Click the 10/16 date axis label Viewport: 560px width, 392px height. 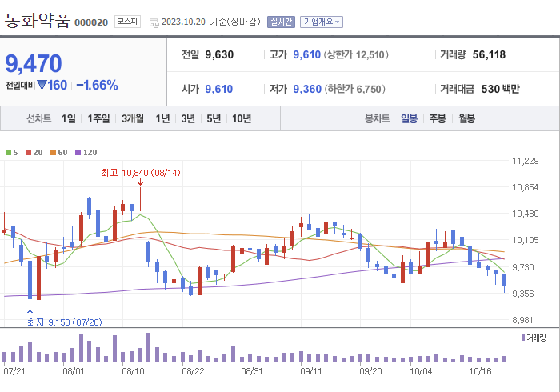[480, 371]
